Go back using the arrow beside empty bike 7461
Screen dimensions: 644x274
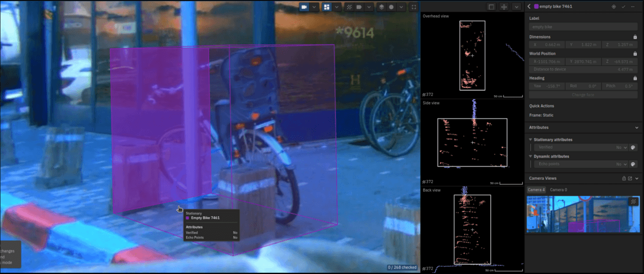tap(529, 6)
